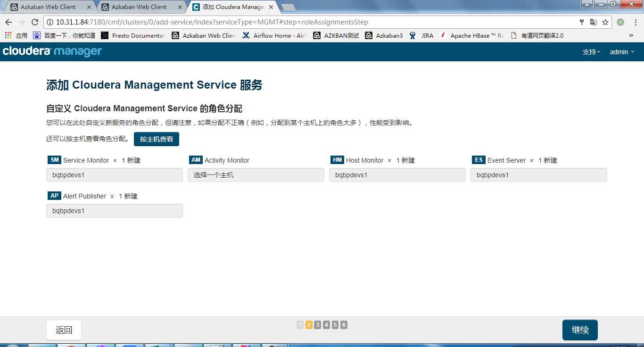
Task: Remove the Service Monitor role assignment
Action: pyautogui.click(x=115, y=161)
